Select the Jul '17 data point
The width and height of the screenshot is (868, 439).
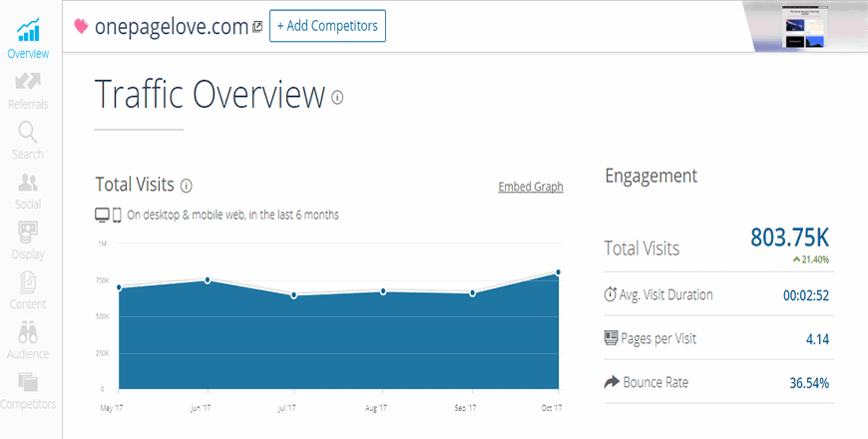pyautogui.click(x=294, y=295)
